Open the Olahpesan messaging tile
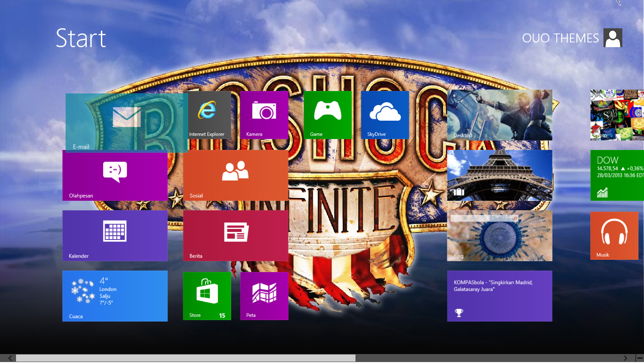 [x=115, y=175]
